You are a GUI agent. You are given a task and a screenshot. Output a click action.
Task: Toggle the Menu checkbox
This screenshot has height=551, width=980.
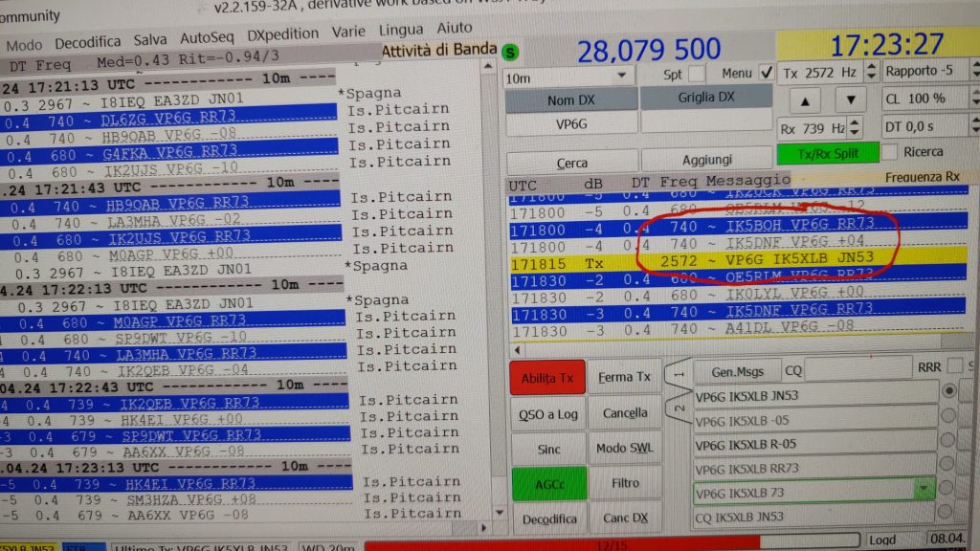pyautogui.click(x=767, y=73)
